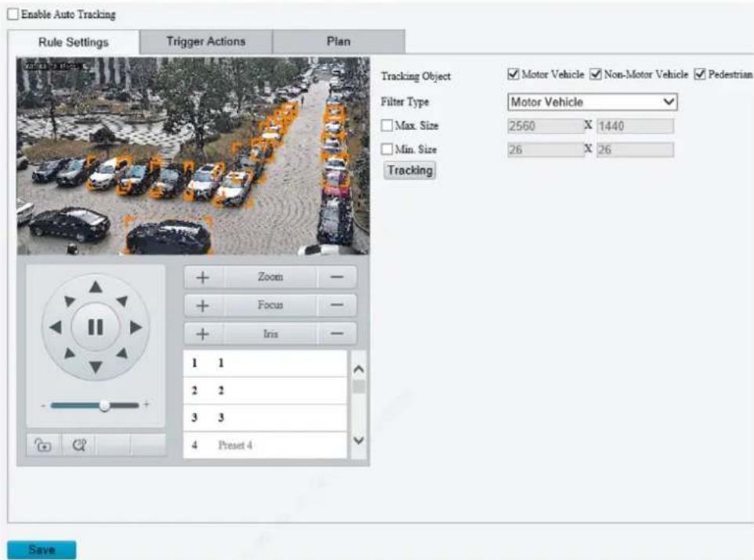Click the 3D positioning magnifier icon

(x=79, y=445)
